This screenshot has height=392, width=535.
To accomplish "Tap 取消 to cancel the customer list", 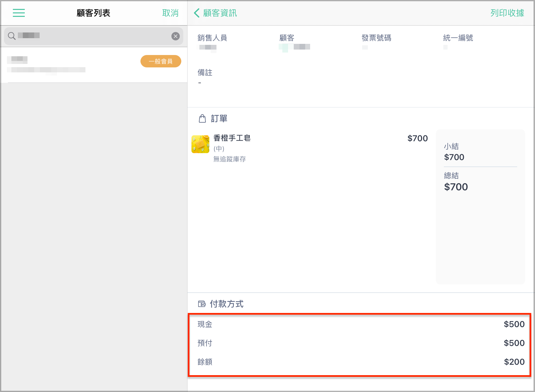I will (x=170, y=13).
